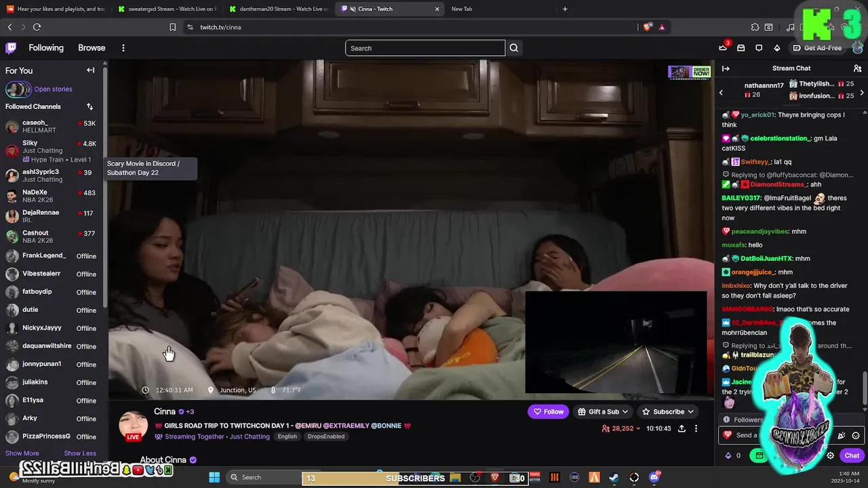Open DejaRennae channel in sidebar
The width and height of the screenshot is (868, 488).
51,216
